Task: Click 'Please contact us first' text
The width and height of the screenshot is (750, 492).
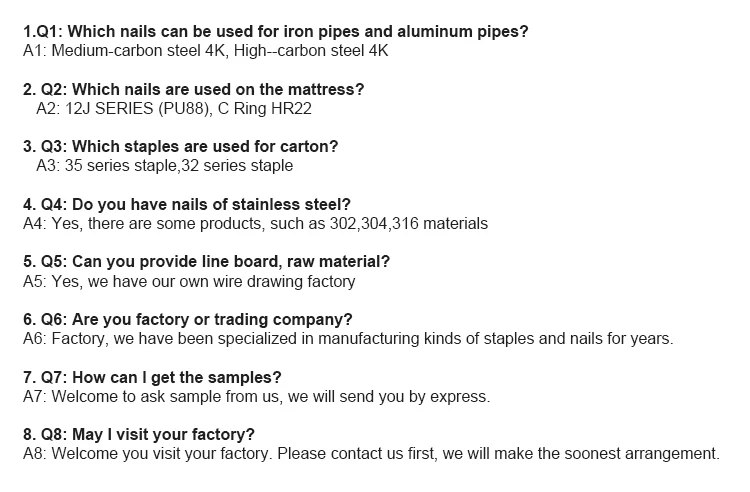Action: (356, 454)
